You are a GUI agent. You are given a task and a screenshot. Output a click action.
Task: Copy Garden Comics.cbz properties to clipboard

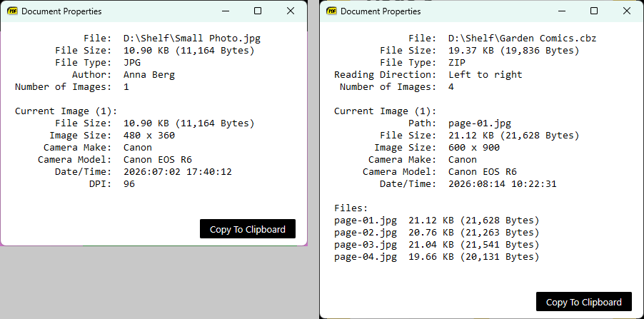coord(583,302)
